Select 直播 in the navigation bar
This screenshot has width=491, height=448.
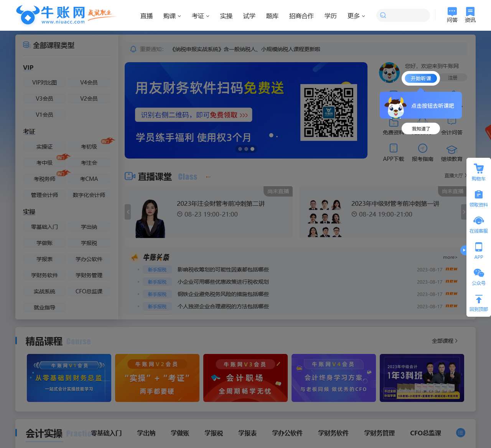(x=146, y=16)
